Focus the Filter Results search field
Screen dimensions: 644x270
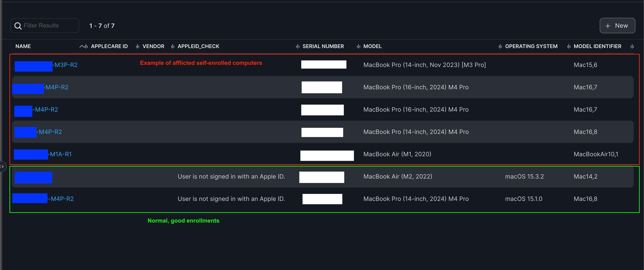[x=45, y=26]
